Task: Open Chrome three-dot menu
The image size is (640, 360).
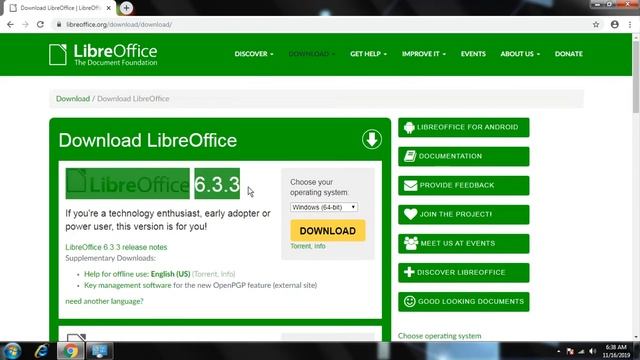Action: coord(630,24)
